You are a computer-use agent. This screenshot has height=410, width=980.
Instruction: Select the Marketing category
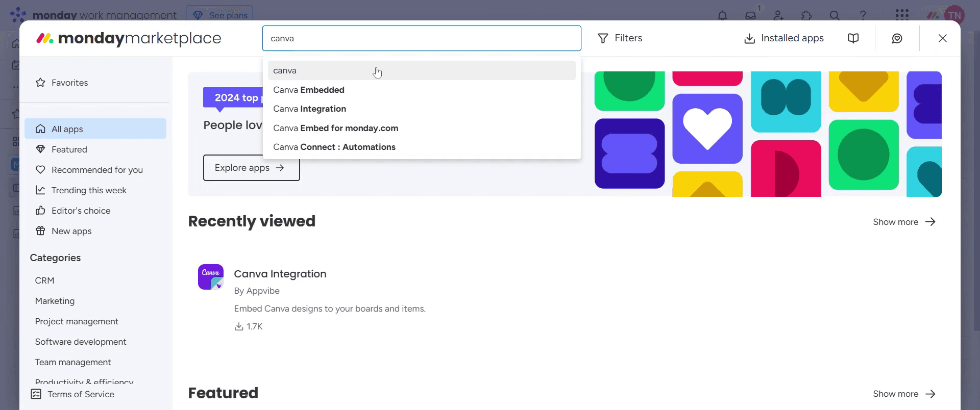click(55, 301)
